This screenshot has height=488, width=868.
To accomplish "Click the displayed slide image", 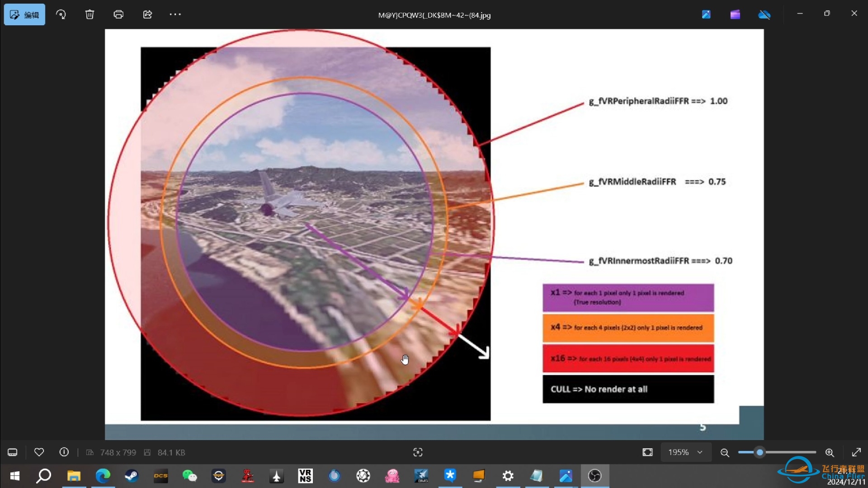I will 434,235.
